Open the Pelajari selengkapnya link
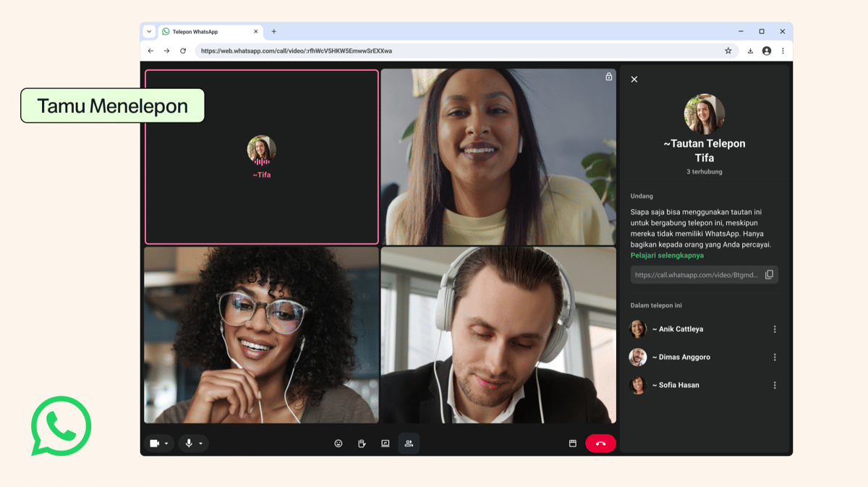The width and height of the screenshot is (868, 487). tap(667, 255)
